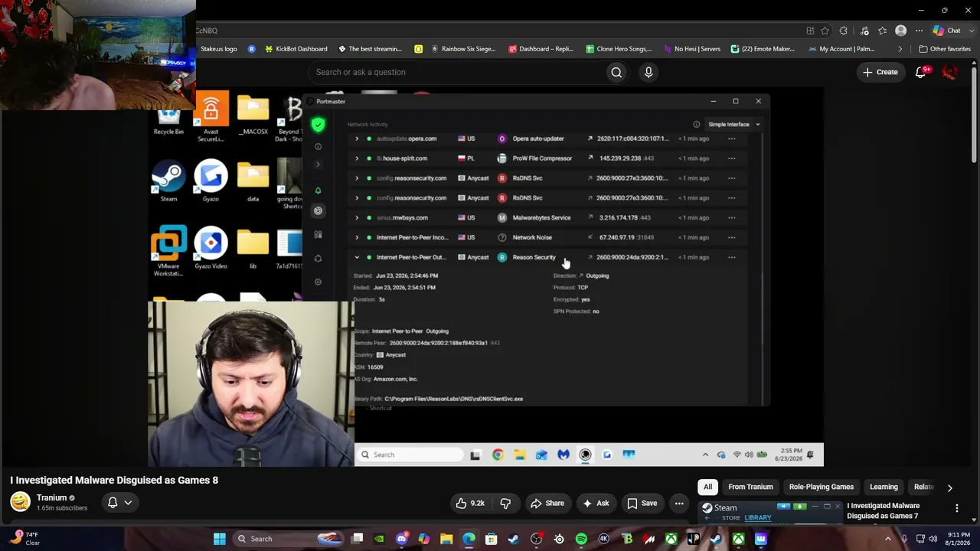Select the All filter chip

point(707,487)
